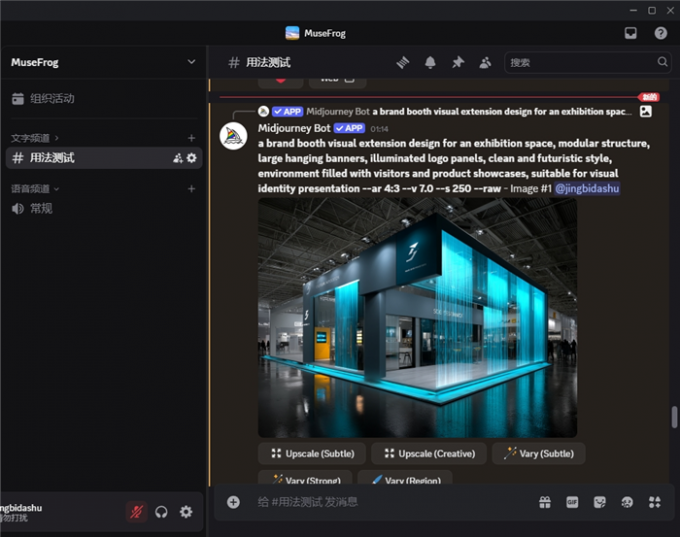Collapse the 语音频道 category

(35, 189)
